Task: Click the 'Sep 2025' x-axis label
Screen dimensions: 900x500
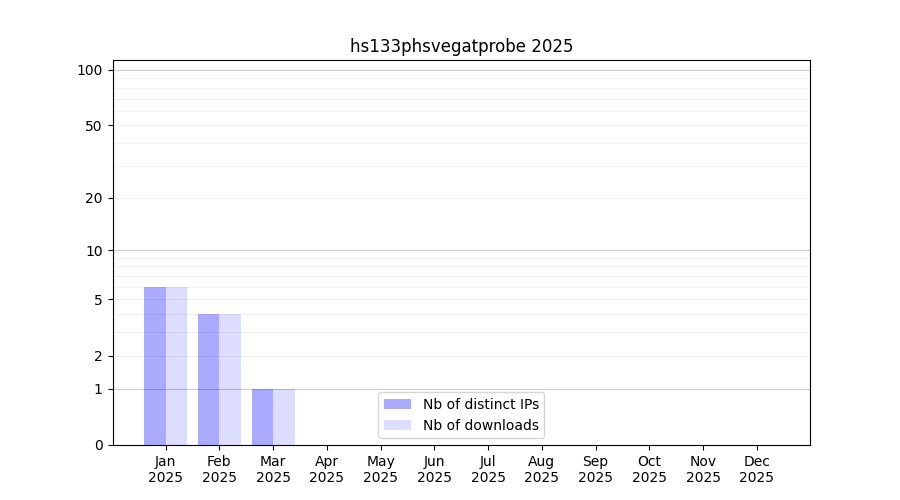Action: coord(595,469)
